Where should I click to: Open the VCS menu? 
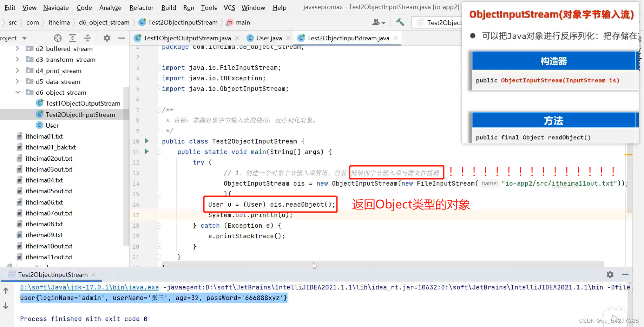(x=229, y=7)
